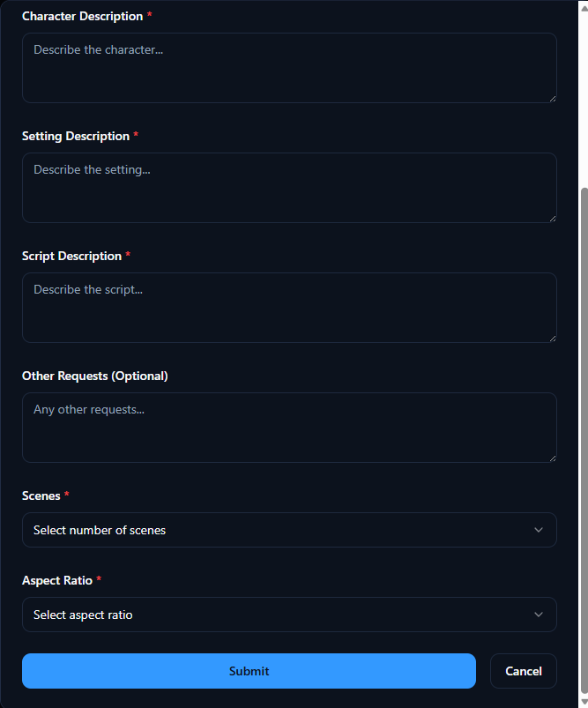Image resolution: width=588 pixels, height=708 pixels.
Task: Focus the Character Description text area
Action: coord(289,68)
